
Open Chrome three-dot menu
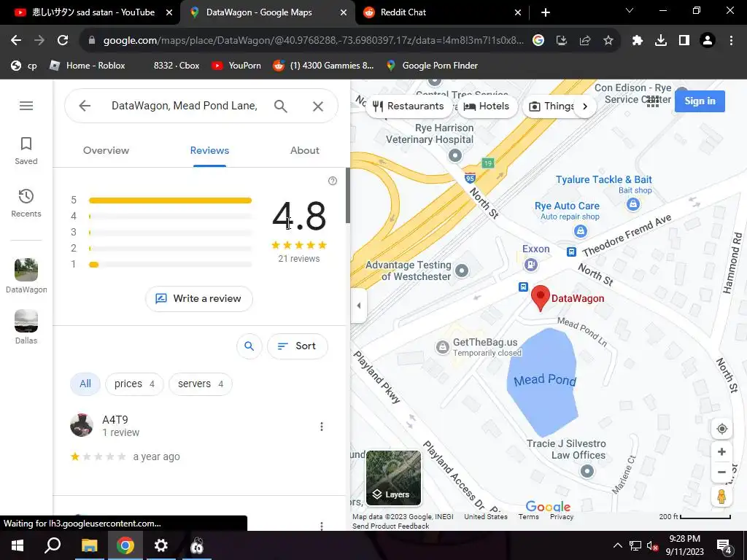731,41
